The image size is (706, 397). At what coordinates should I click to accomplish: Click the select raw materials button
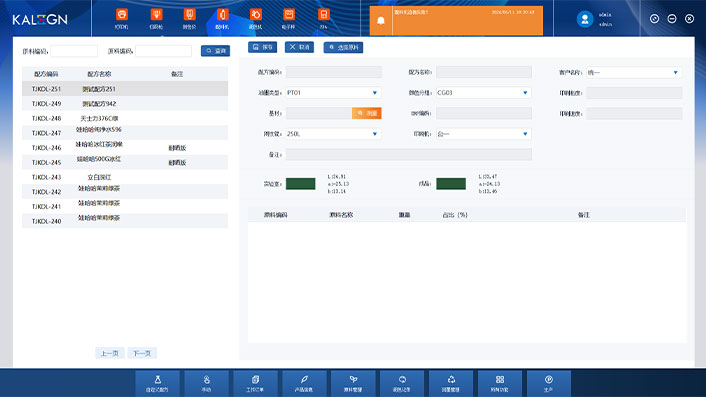point(344,47)
